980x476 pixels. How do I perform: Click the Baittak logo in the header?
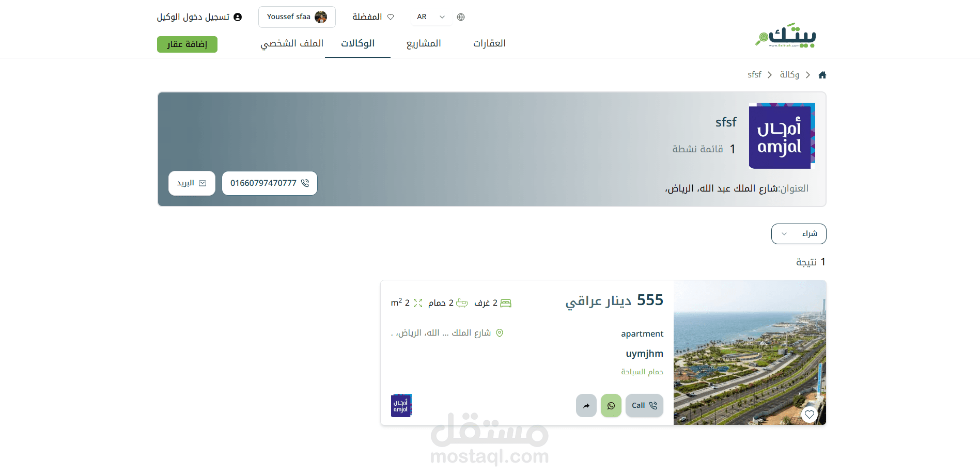point(785,35)
